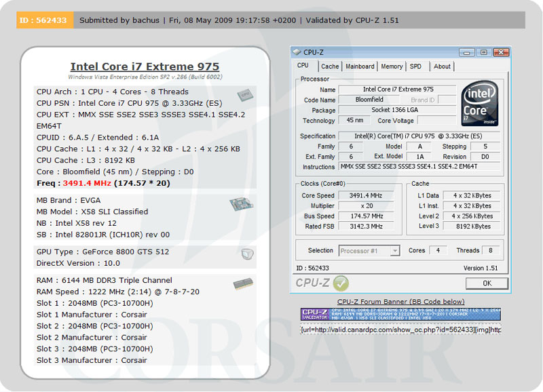Click the Ext. Model value 1A
Image resolution: width=543 pixels, height=392 pixels.
tap(419, 157)
